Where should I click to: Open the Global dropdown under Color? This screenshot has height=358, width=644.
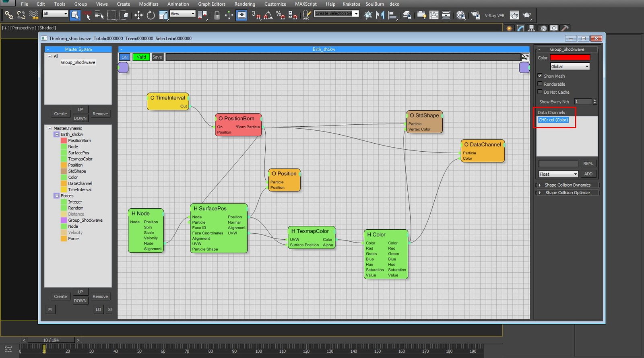pos(570,66)
